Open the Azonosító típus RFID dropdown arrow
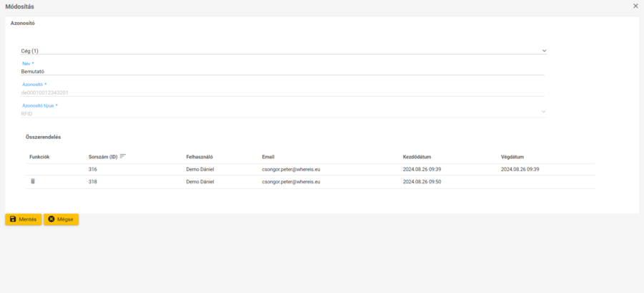This screenshot has height=293, width=644. pyautogui.click(x=544, y=112)
